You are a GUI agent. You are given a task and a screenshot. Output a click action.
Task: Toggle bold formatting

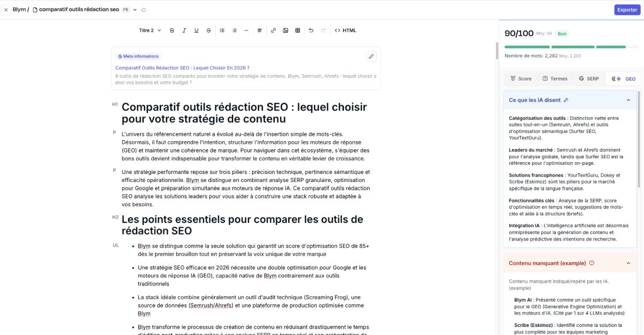(x=172, y=31)
